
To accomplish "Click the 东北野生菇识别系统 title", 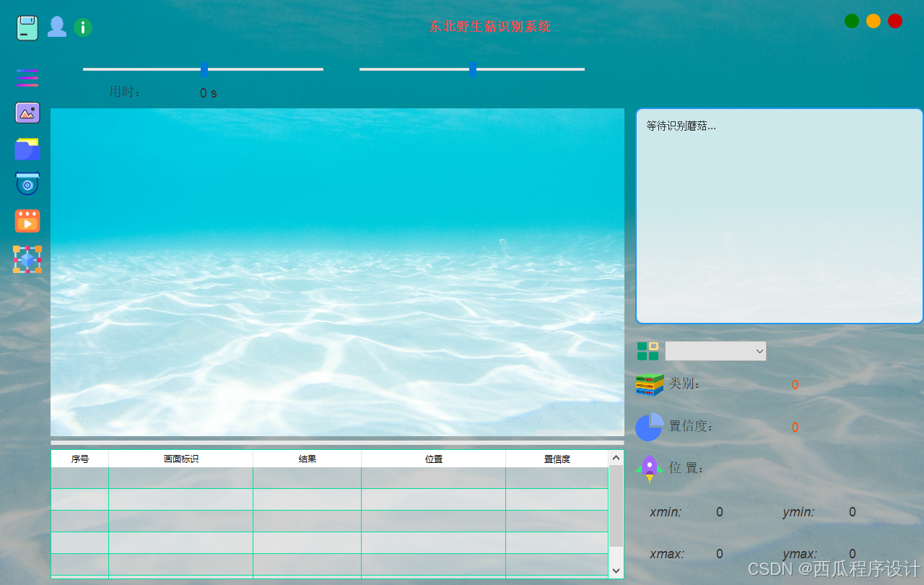I will pyautogui.click(x=489, y=27).
